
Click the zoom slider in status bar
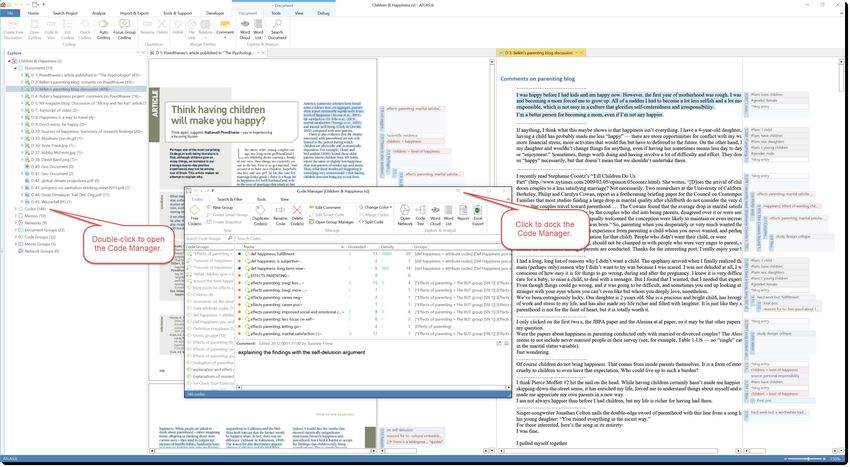coord(808,459)
